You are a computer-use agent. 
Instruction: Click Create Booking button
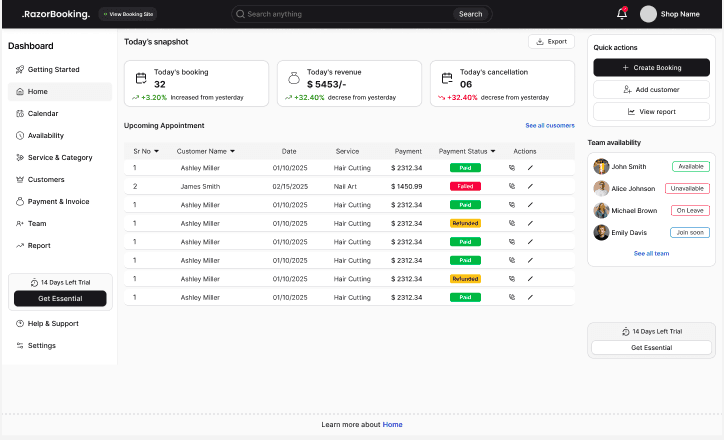(652, 67)
